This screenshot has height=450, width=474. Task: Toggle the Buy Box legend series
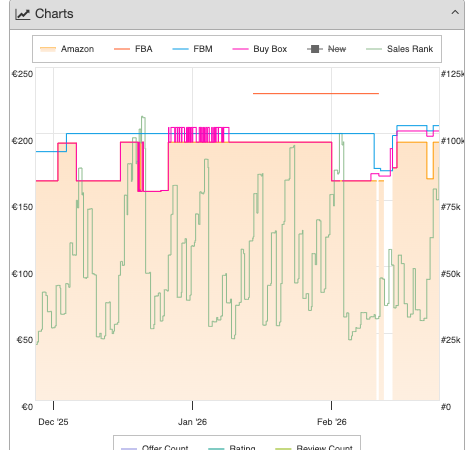point(260,49)
